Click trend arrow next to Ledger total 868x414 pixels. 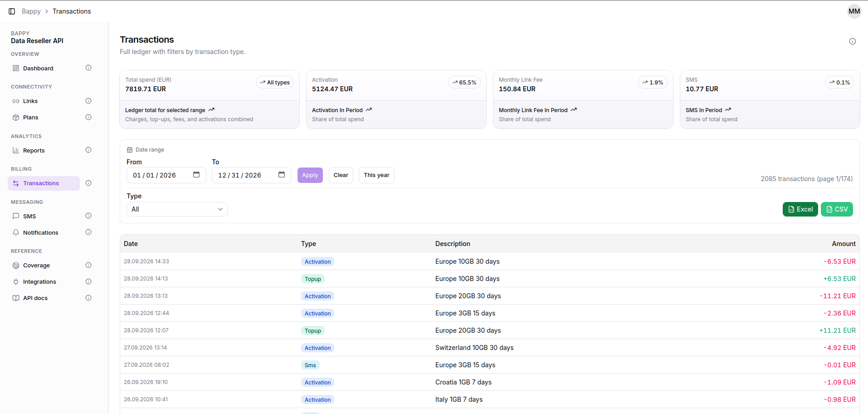(x=211, y=110)
